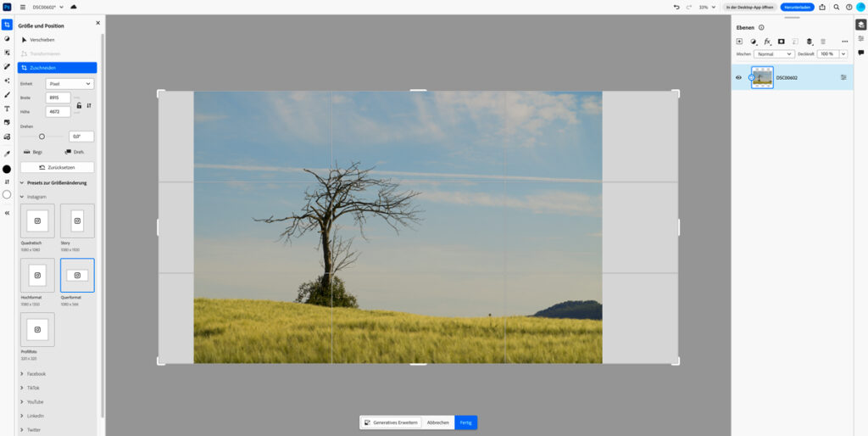The height and width of the screenshot is (436, 868).
Task: Expand the Twitter presets group
Action: (x=22, y=430)
